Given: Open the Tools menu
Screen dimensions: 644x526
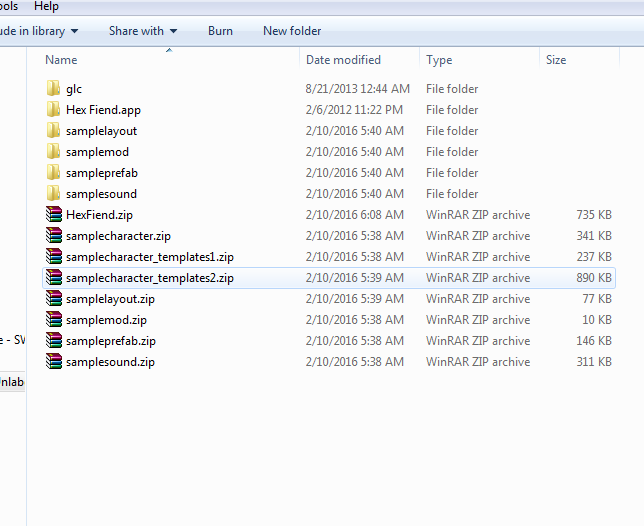Looking at the screenshot, I should [9, 6].
